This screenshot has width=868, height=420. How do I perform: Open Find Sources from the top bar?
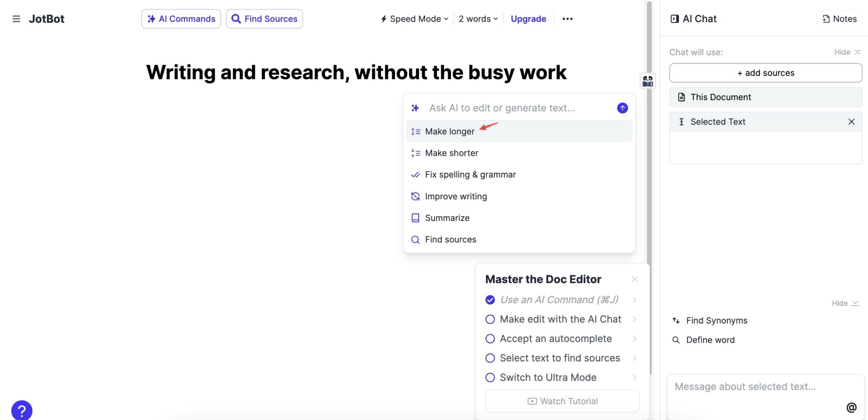pos(264,19)
